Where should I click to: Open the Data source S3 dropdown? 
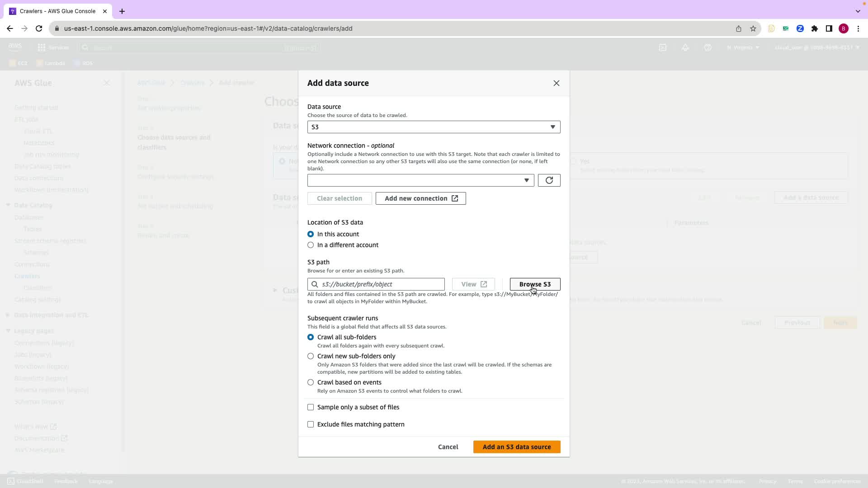434,127
